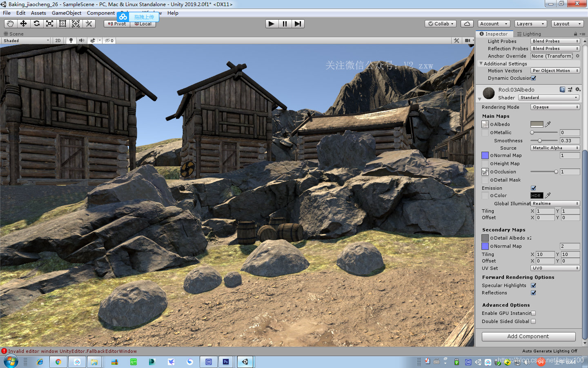Toggle Reflections checkbox
588x368 pixels.
(533, 293)
